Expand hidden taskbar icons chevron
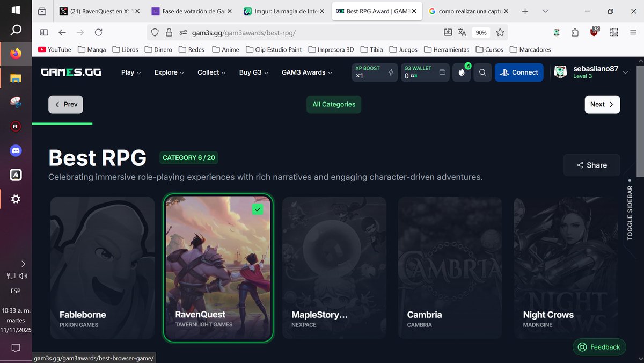The width and height of the screenshot is (644, 363). point(23,264)
